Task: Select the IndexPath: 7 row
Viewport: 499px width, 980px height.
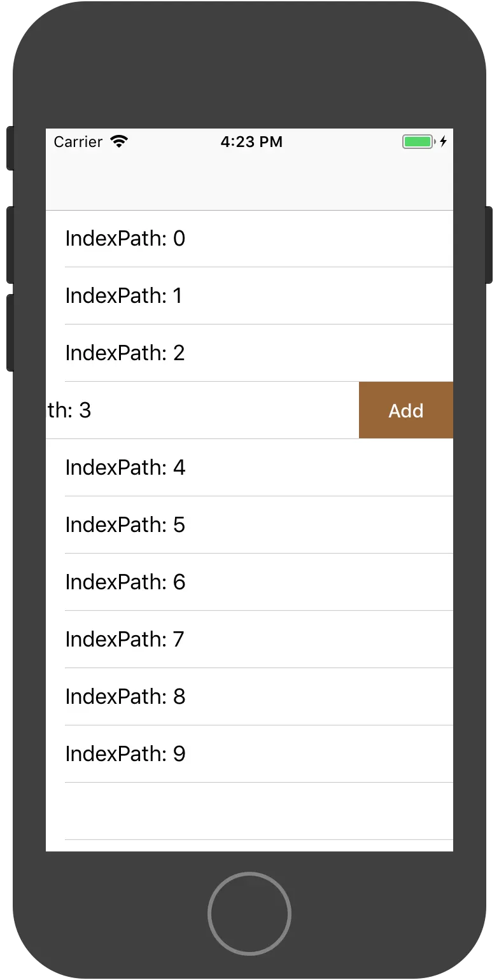Action: coord(250,640)
